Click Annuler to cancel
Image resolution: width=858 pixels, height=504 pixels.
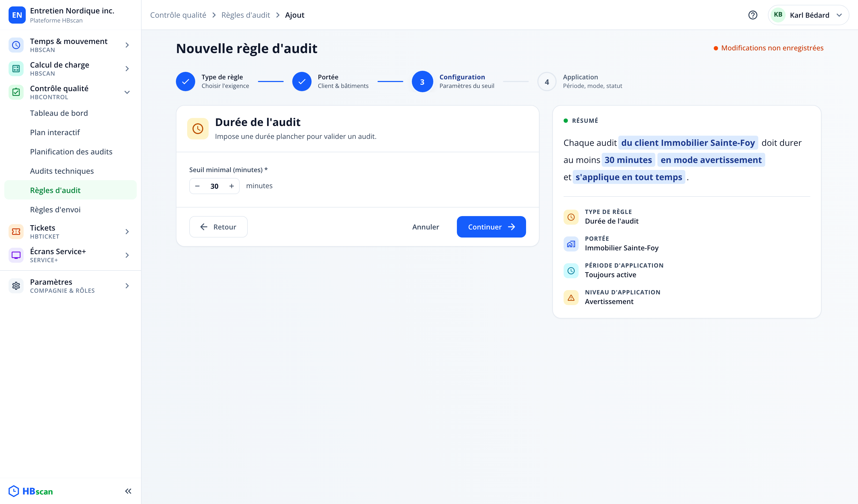click(x=426, y=227)
